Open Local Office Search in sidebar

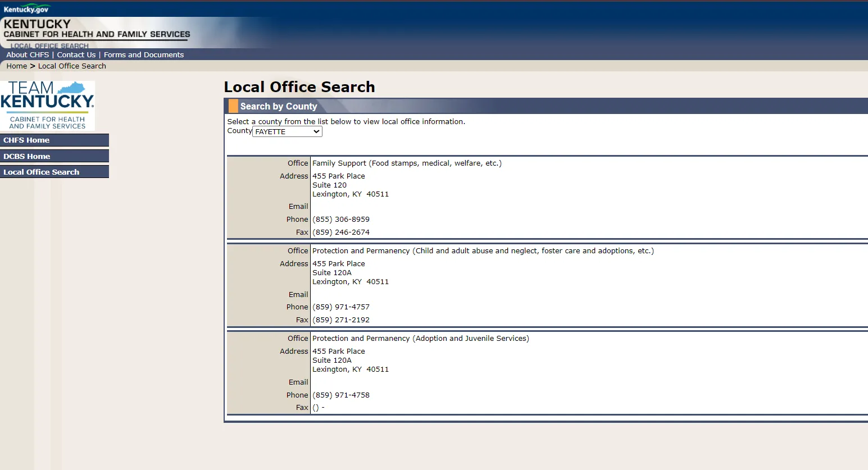(54, 172)
